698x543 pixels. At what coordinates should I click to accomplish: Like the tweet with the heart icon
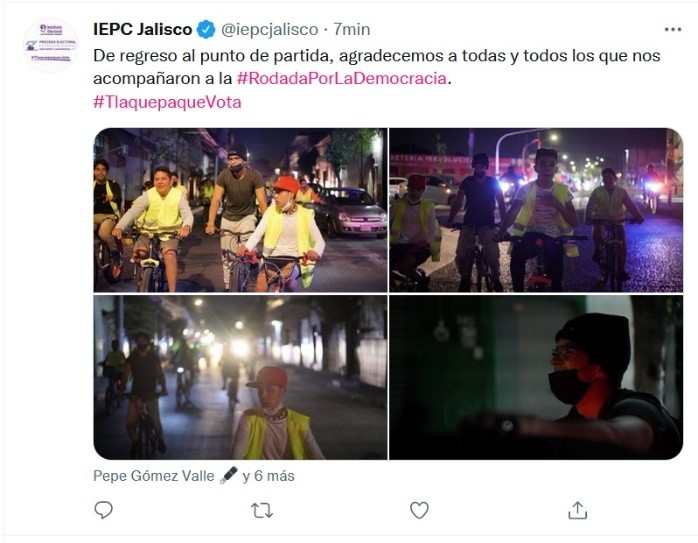[x=419, y=511]
